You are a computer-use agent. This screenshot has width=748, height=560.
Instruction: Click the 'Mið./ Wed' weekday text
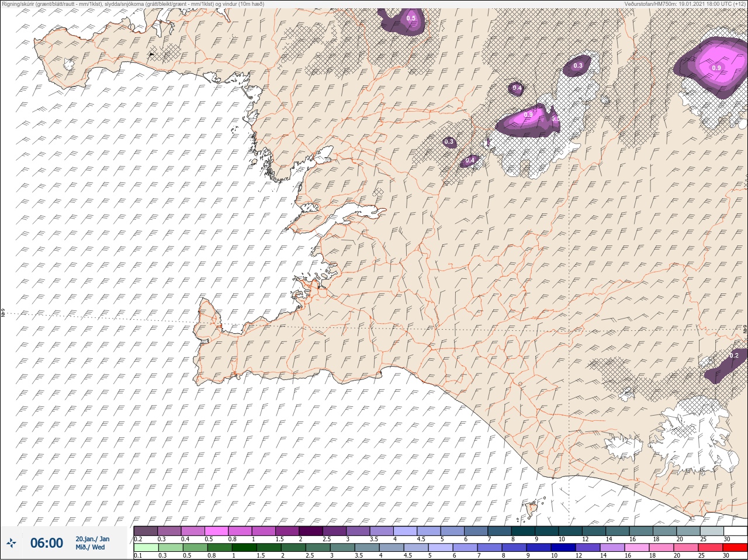(90, 547)
